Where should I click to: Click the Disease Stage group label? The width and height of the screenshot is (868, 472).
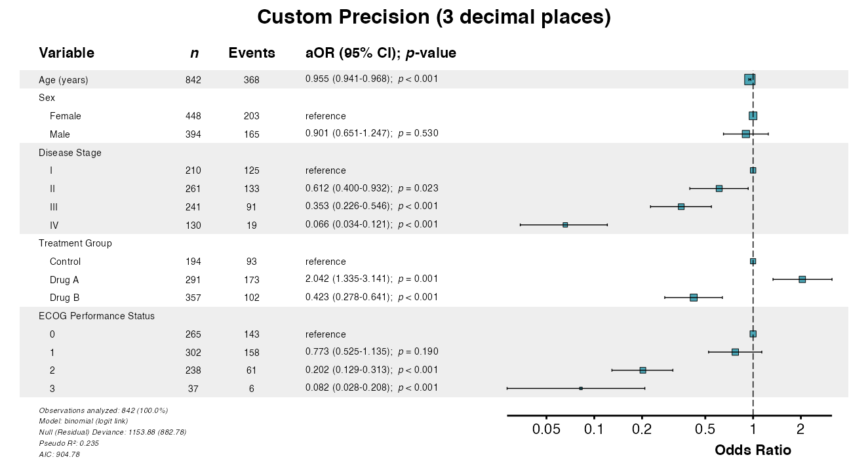point(70,153)
